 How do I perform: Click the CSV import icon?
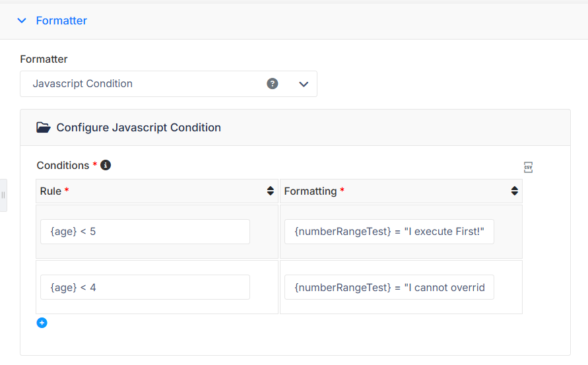coord(528,167)
